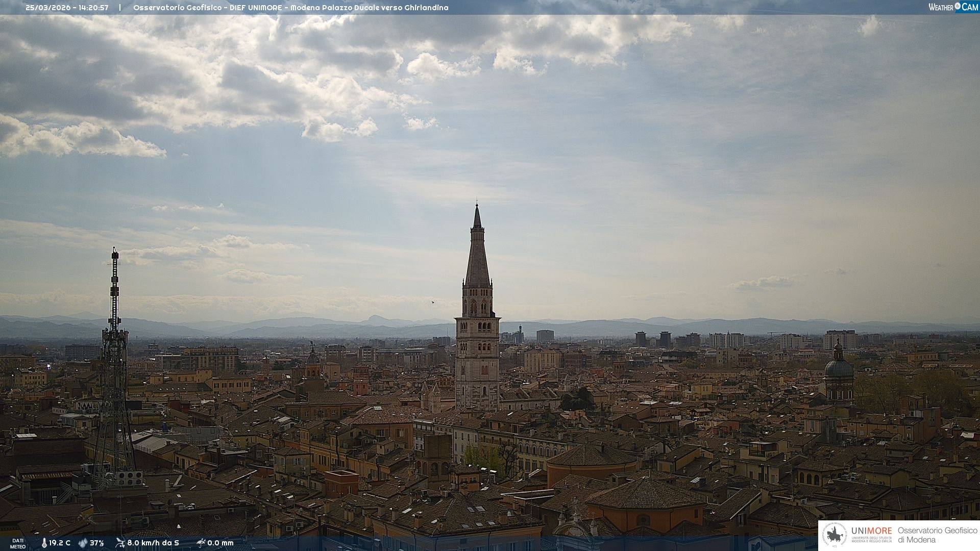Click the bird flying left of tower
980x551 pixels.
[x=433, y=302]
